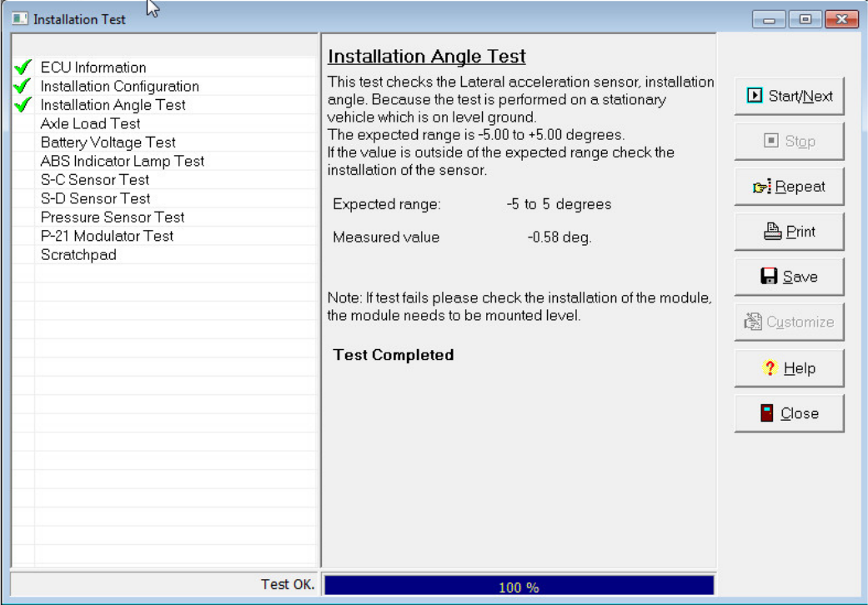Select Battery Voltage Test
This screenshot has width=868, height=605.
[x=108, y=142]
